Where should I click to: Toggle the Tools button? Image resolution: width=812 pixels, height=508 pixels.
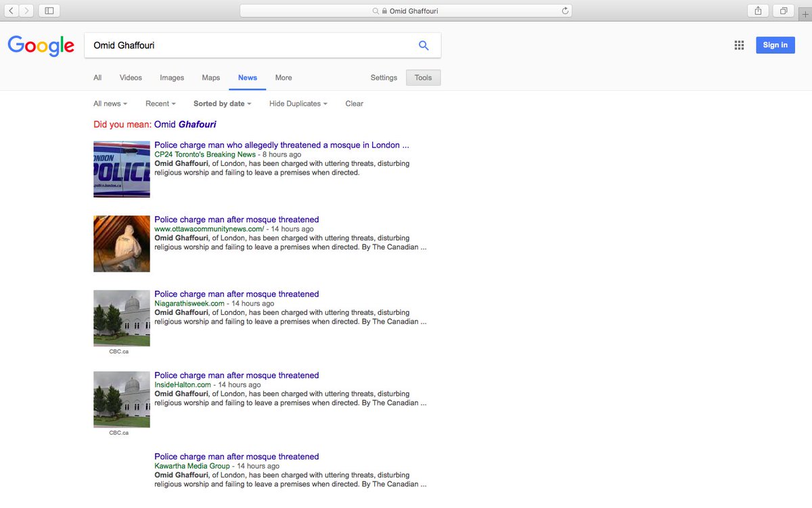[x=423, y=78]
